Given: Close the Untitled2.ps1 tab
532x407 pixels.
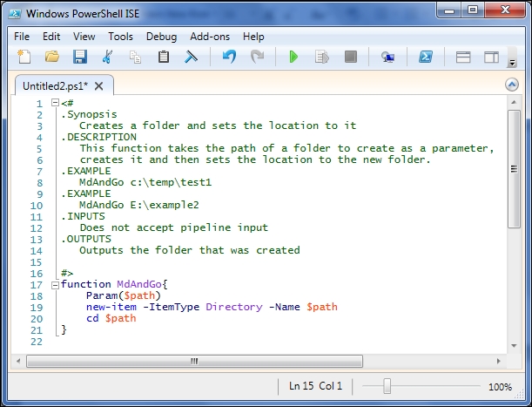Looking at the screenshot, I should [98, 86].
